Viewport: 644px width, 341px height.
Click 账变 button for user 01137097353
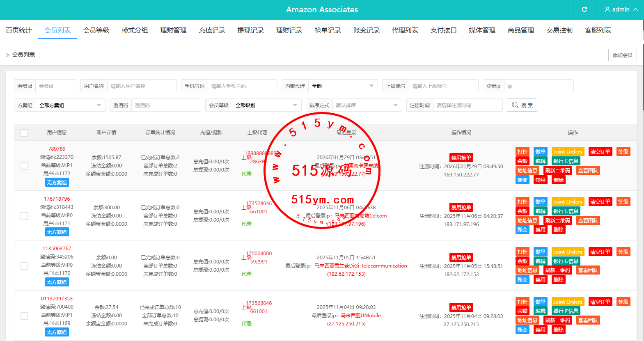(522, 330)
